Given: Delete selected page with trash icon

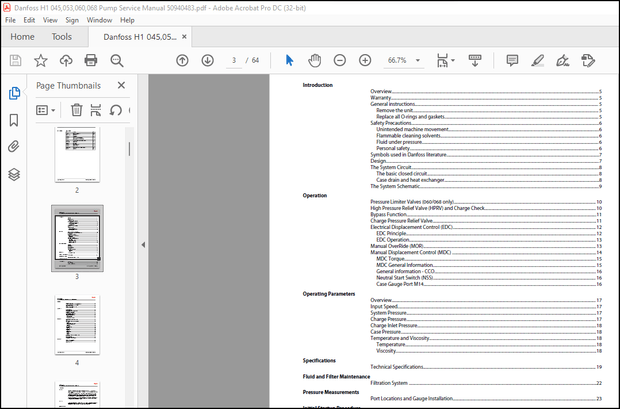Looking at the screenshot, I should click(77, 110).
